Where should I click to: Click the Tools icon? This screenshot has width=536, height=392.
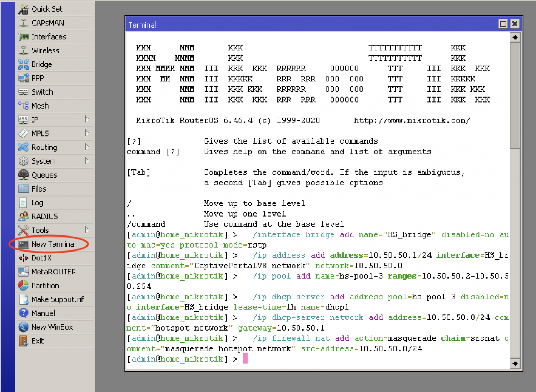point(23,230)
